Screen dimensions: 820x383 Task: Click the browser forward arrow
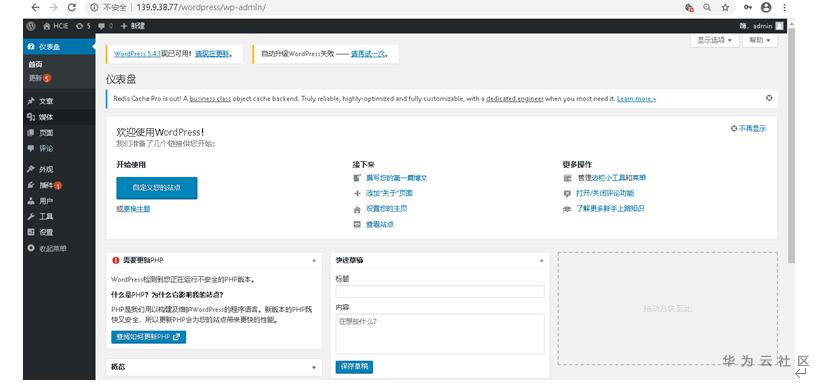[53, 7]
